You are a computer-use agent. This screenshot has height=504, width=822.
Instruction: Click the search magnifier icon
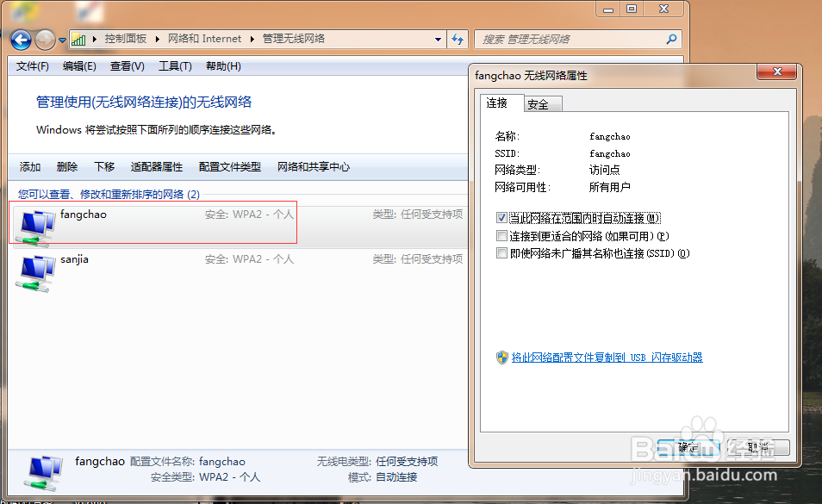pos(670,39)
